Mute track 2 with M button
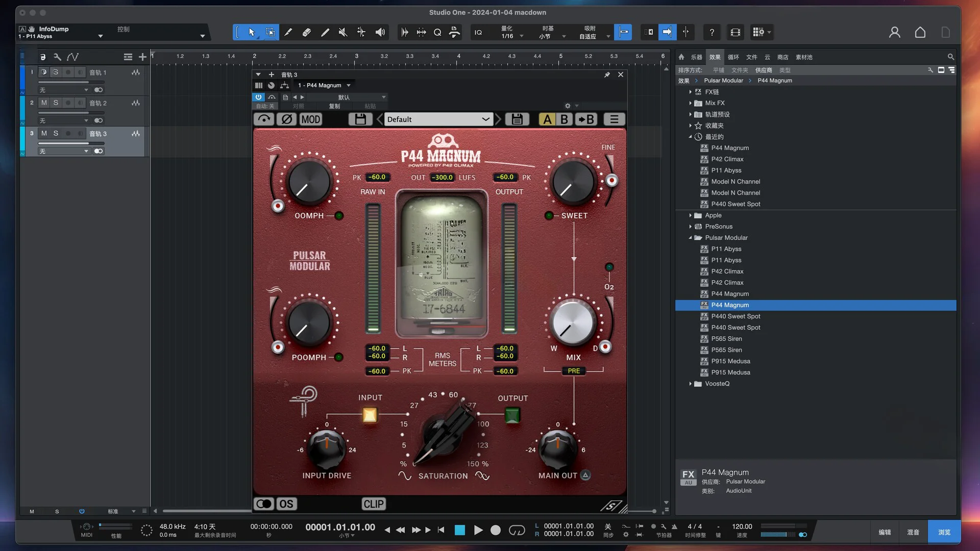Screen dimensions: 980x551 [x=44, y=103]
